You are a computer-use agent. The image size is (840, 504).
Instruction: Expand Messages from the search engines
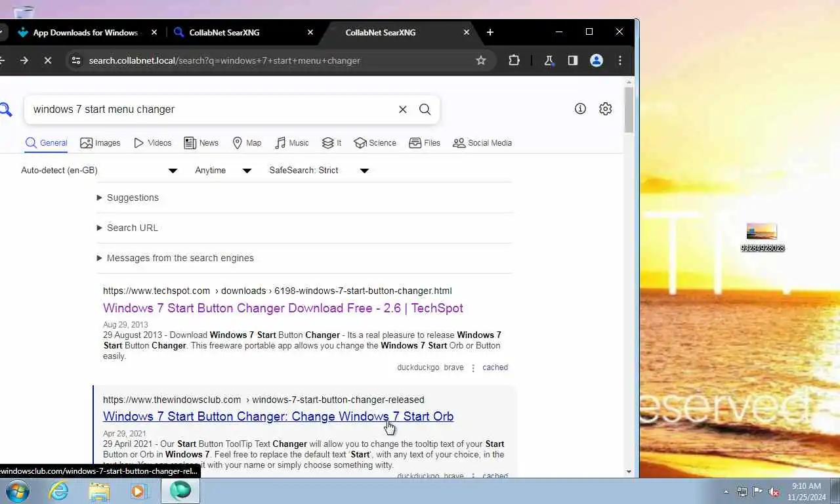(x=175, y=258)
